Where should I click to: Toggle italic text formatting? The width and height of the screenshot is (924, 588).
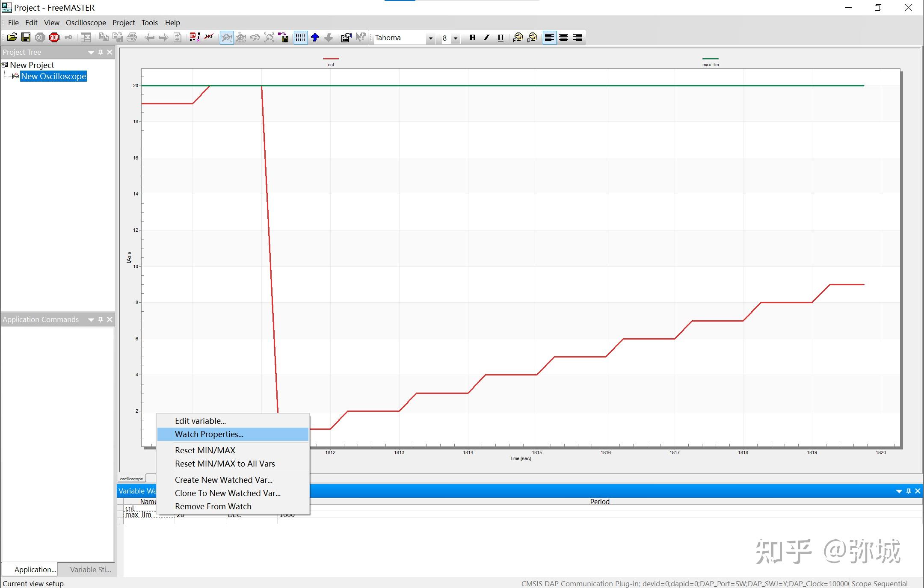tap(486, 38)
